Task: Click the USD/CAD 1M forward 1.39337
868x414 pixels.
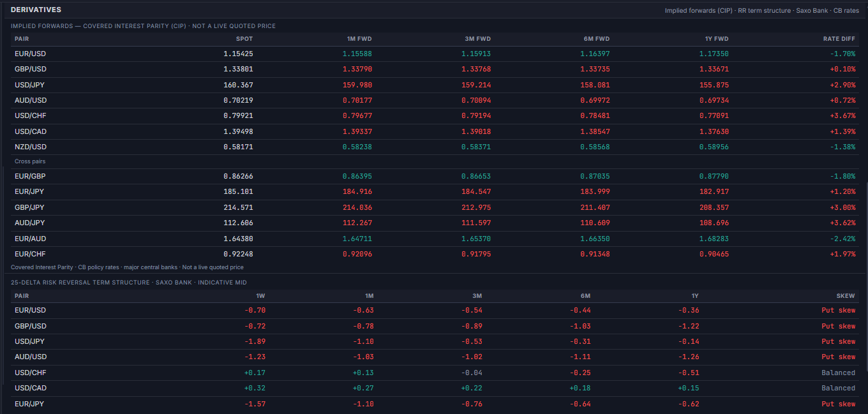Action: point(357,131)
